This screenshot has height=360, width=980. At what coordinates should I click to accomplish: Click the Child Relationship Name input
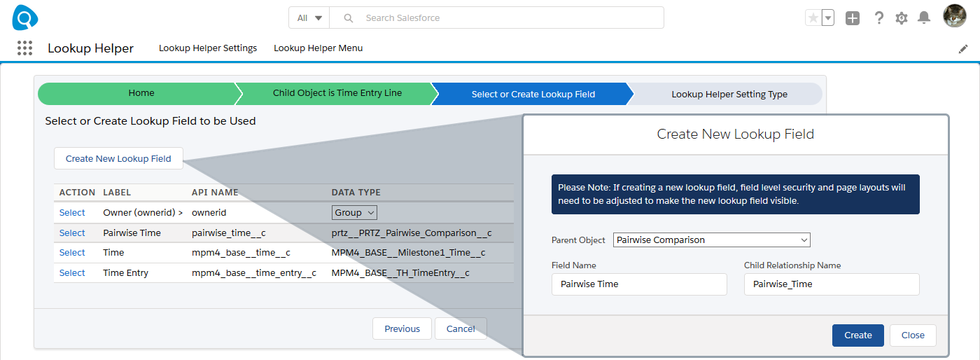[832, 284]
